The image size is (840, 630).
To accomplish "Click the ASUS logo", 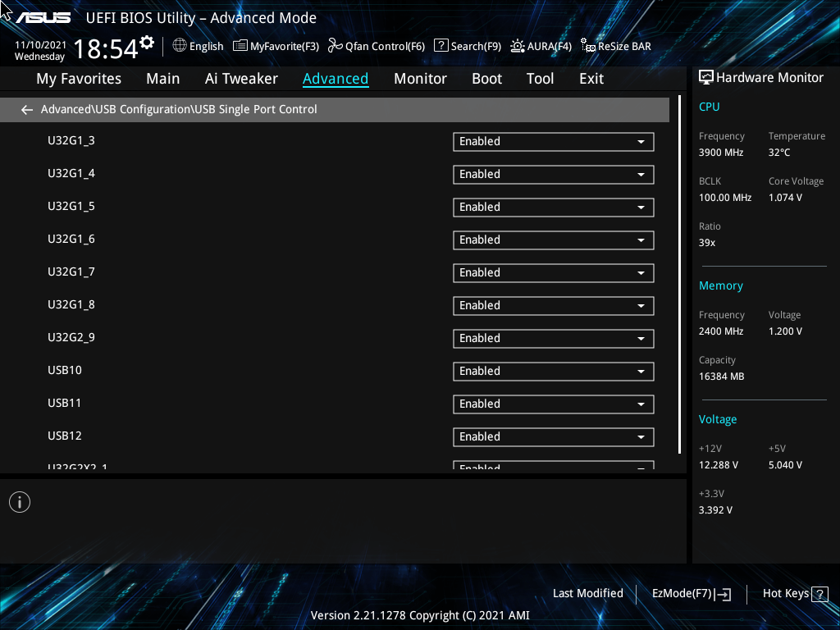I will click(x=43, y=18).
